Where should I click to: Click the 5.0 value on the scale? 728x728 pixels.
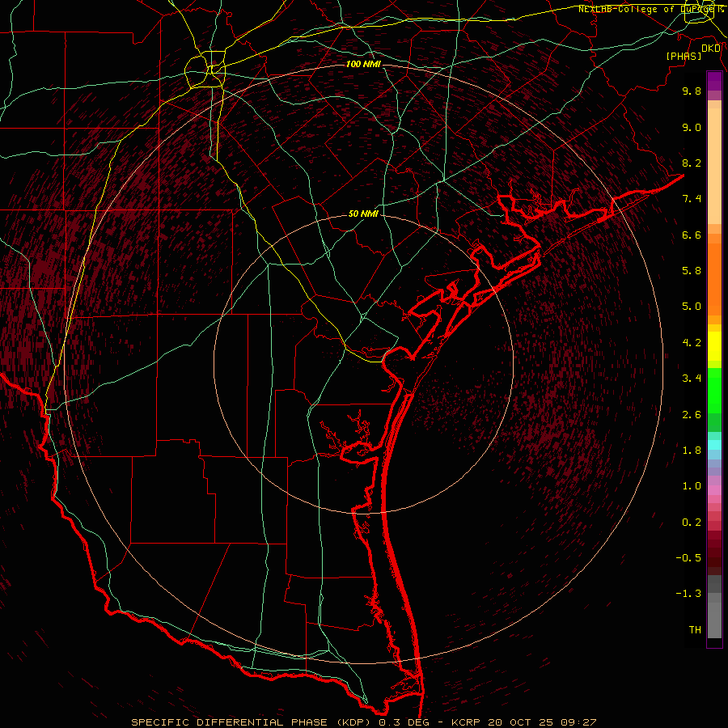692,307
